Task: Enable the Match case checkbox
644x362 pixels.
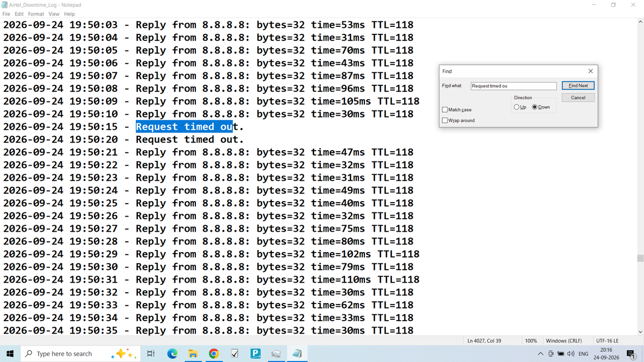Action: [445, 110]
